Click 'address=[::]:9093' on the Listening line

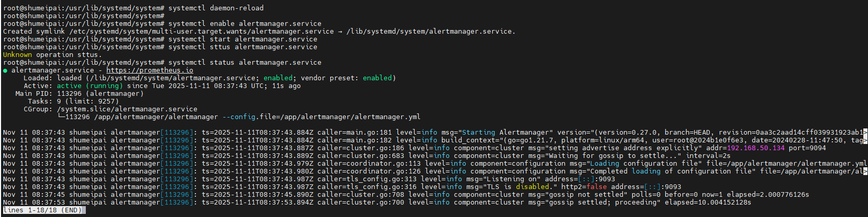[x=580, y=179]
